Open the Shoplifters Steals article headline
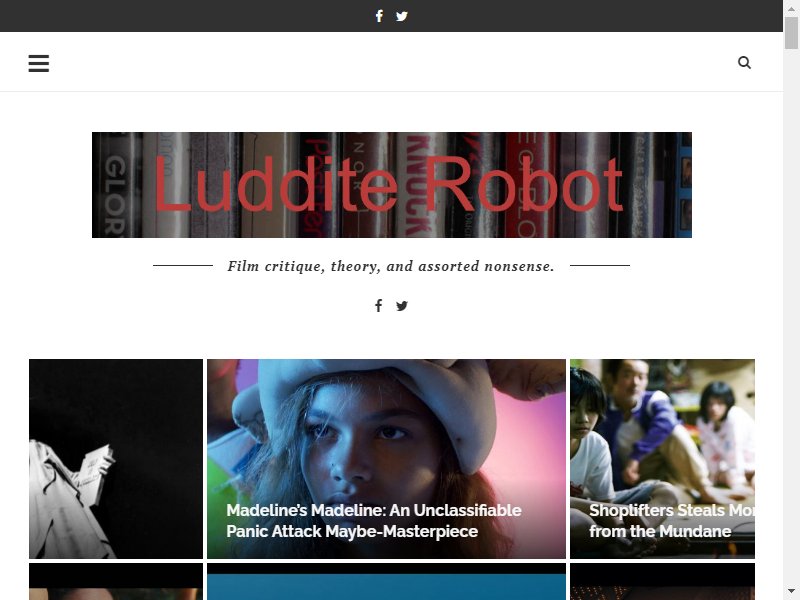This screenshot has width=800, height=600. tap(672, 520)
